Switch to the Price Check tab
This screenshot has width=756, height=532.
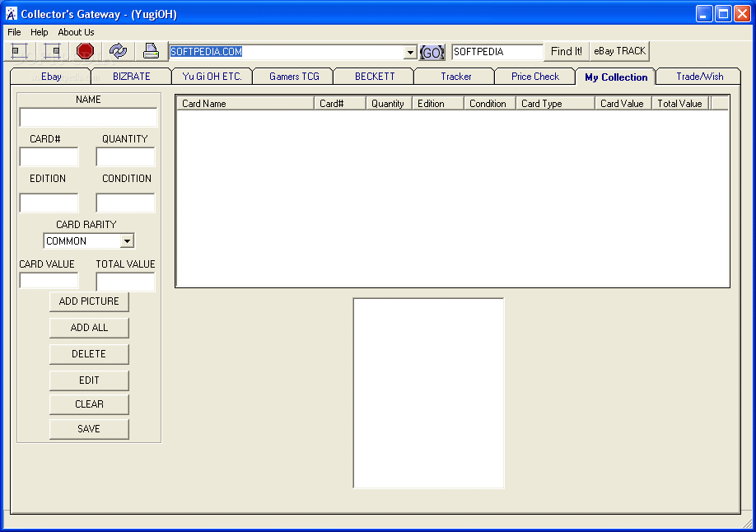point(535,77)
